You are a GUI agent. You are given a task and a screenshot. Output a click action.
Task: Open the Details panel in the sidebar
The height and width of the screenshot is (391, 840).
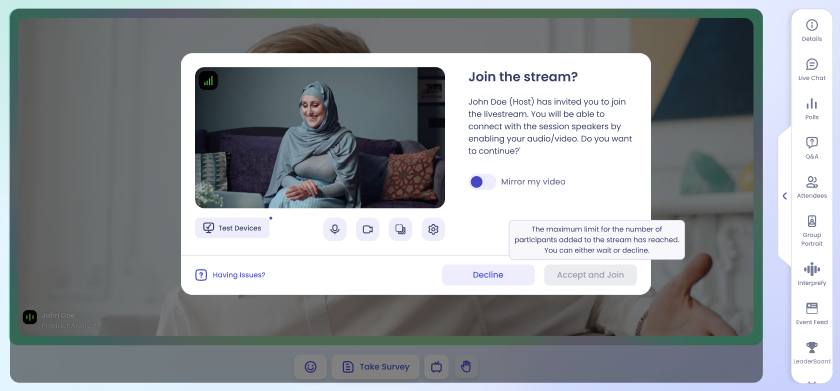tap(812, 30)
